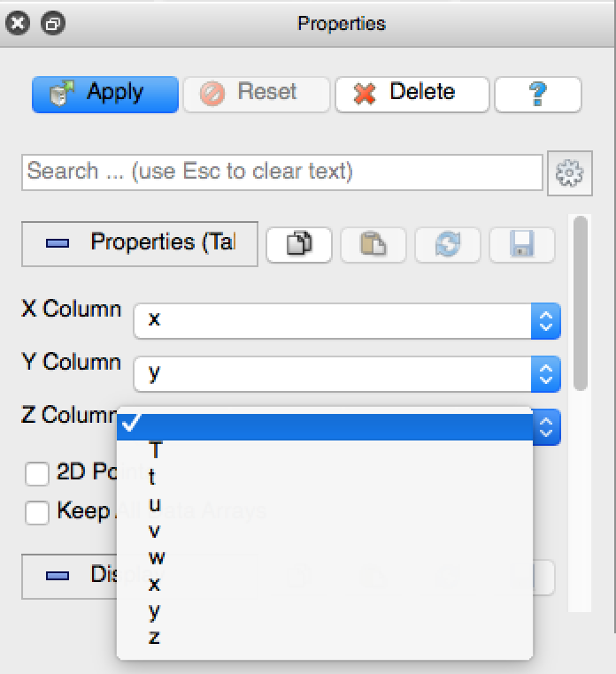Click the reload properties icon
Image resolution: width=616 pixels, height=674 pixels.
click(447, 245)
